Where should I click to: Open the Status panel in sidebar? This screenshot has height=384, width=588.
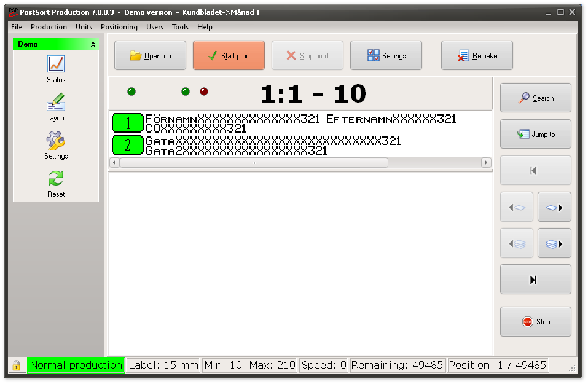pos(56,69)
